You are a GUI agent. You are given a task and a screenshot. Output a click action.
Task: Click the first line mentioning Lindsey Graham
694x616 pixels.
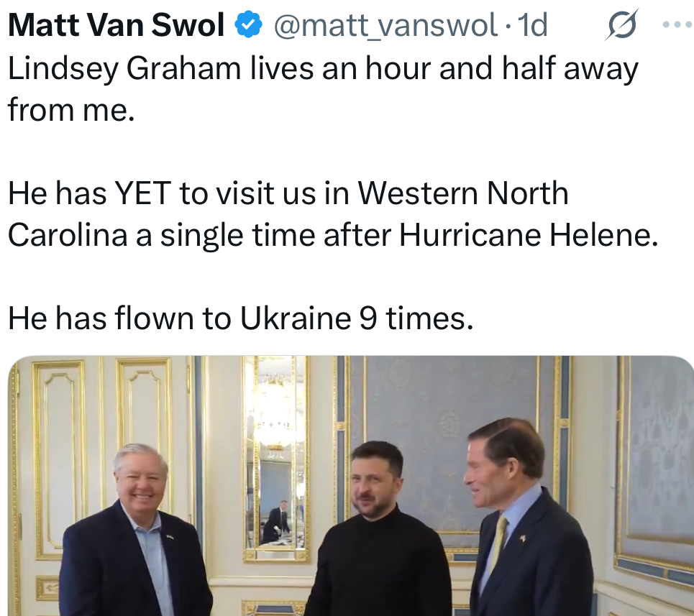tap(322, 70)
